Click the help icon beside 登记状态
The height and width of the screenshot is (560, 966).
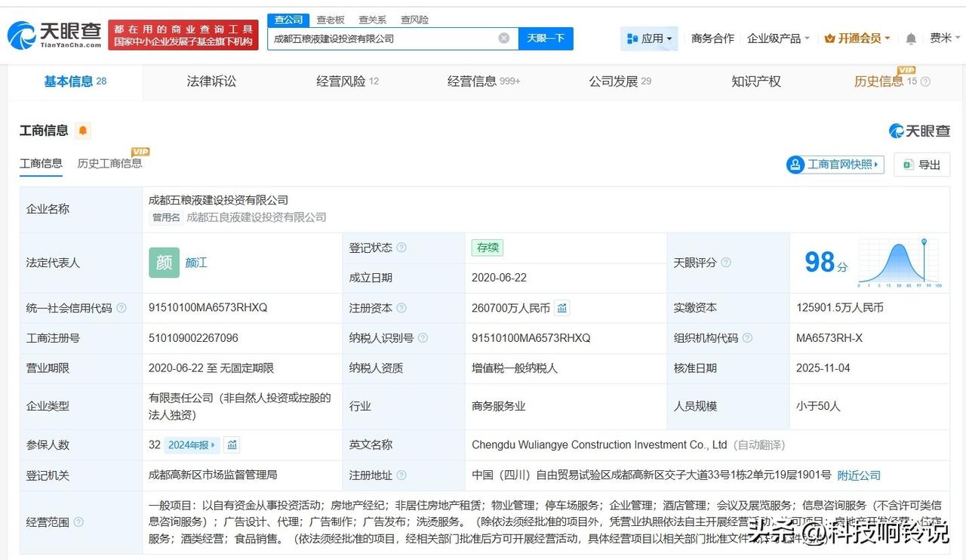(401, 248)
